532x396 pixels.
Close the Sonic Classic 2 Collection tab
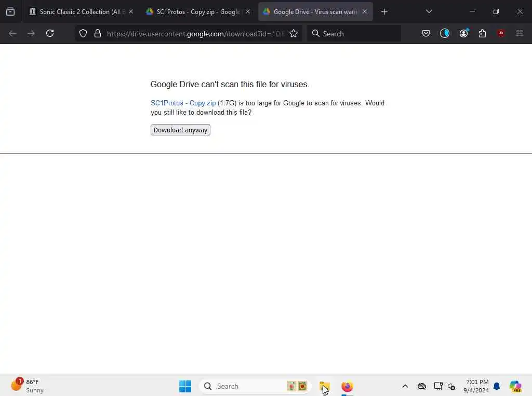[131, 11]
